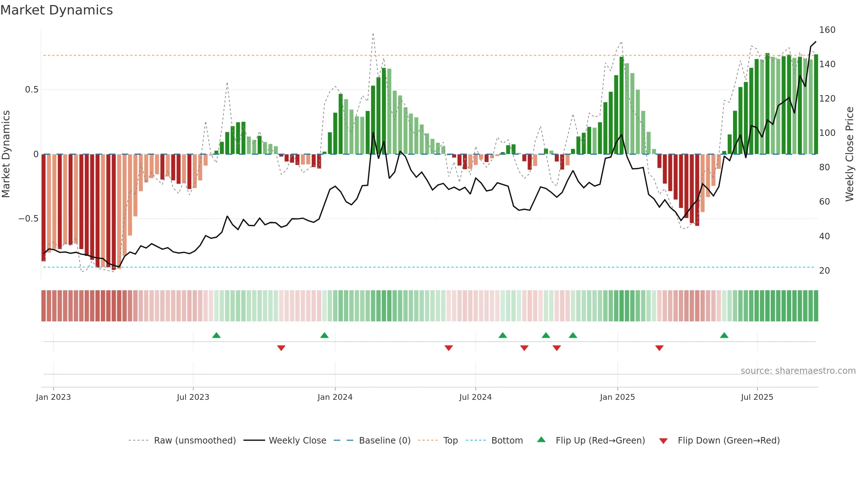868x488 pixels.
Task: Click the source: sharemaestro.com text
Action: pyautogui.click(x=798, y=371)
